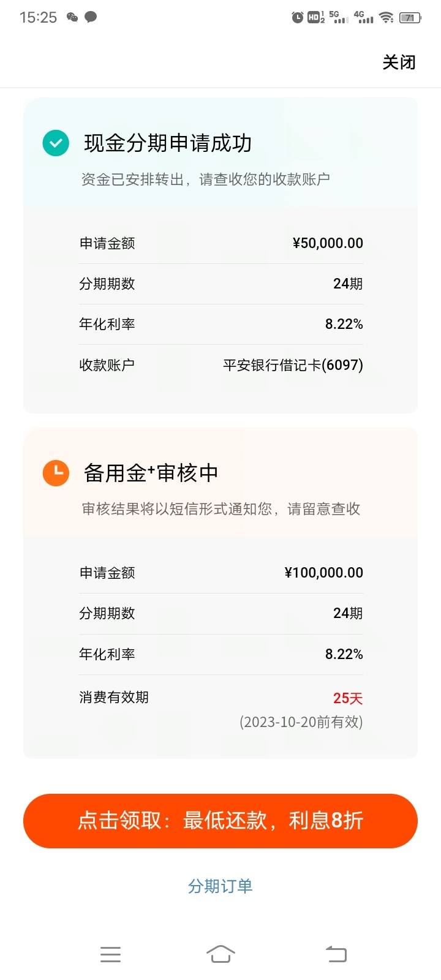Tap the 5G signal strength icon

coord(339,17)
